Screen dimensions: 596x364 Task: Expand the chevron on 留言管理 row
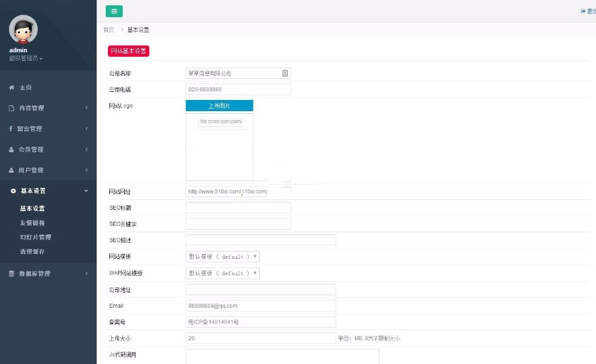pyautogui.click(x=87, y=128)
